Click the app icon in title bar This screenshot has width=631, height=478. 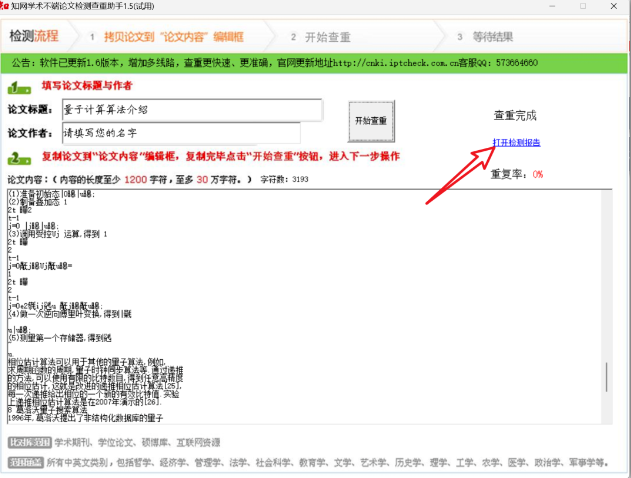pyautogui.click(x=6, y=7)
